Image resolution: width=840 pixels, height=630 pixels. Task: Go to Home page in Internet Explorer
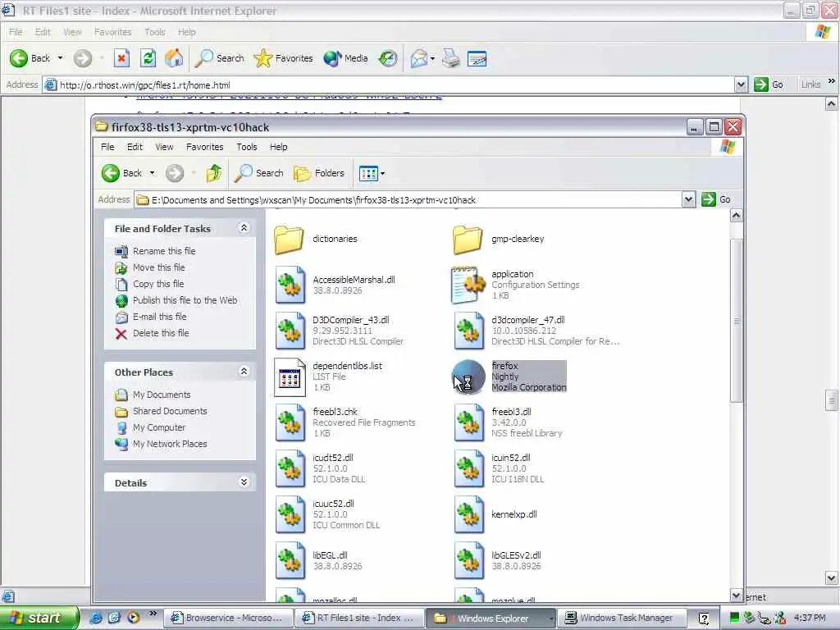(x=174, y=58)
